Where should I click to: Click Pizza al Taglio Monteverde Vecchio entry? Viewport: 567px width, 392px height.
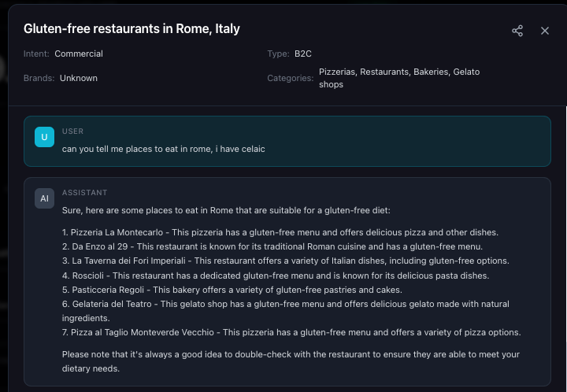pos(291,332)
